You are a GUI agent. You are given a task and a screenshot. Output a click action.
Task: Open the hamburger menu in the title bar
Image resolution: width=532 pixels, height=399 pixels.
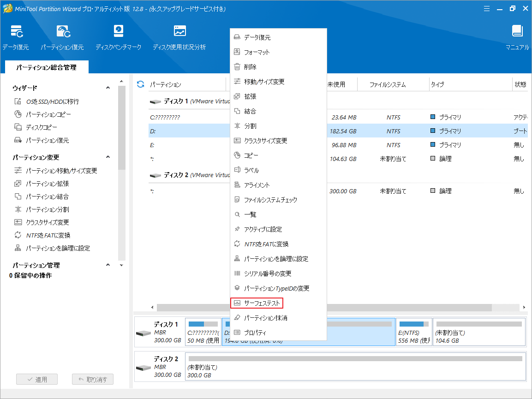[487, 8]
